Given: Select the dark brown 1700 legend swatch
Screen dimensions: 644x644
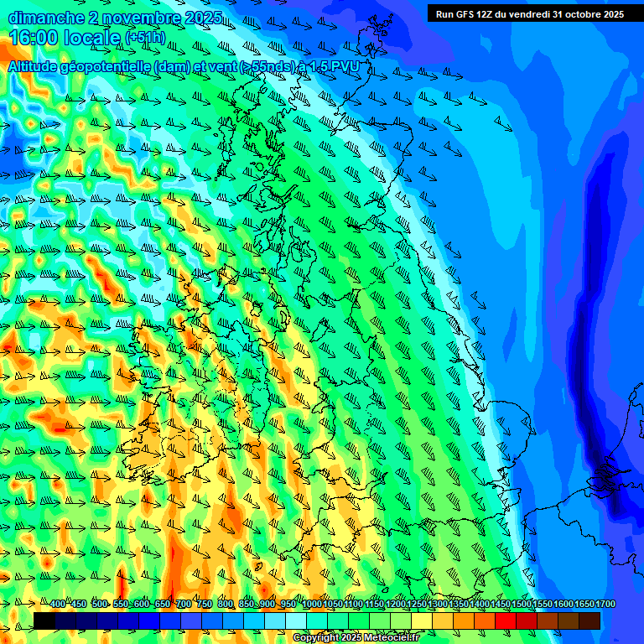Looking at the screenshot, I should [589, 621].
